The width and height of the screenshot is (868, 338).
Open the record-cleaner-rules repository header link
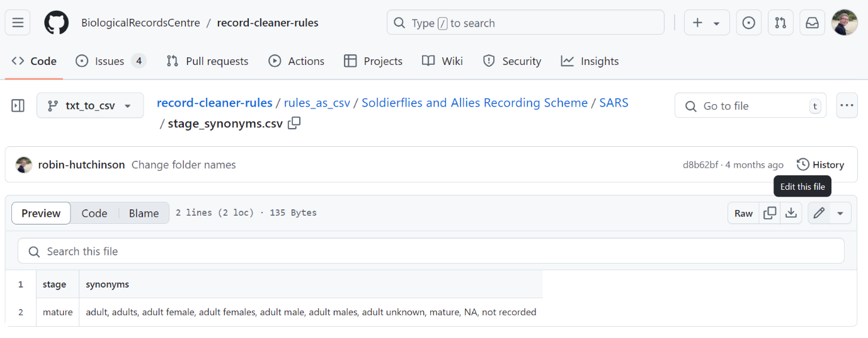(268, 23)
